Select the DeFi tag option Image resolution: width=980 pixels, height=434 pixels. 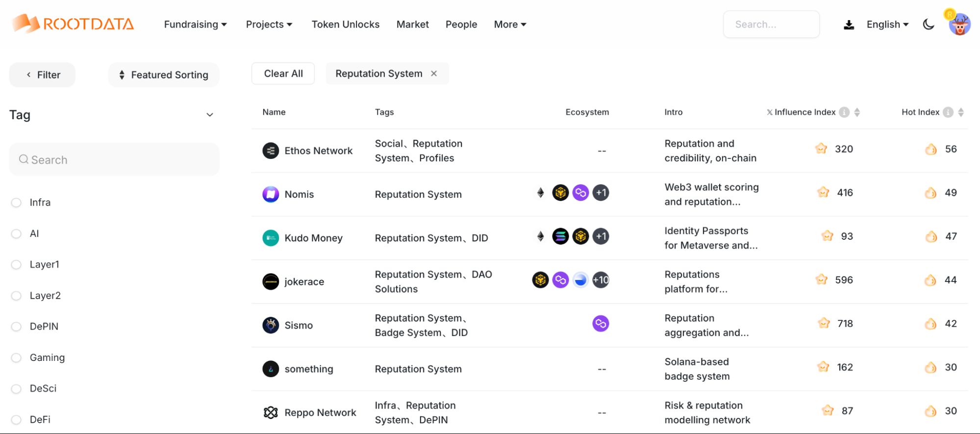[x=16, y=420]
